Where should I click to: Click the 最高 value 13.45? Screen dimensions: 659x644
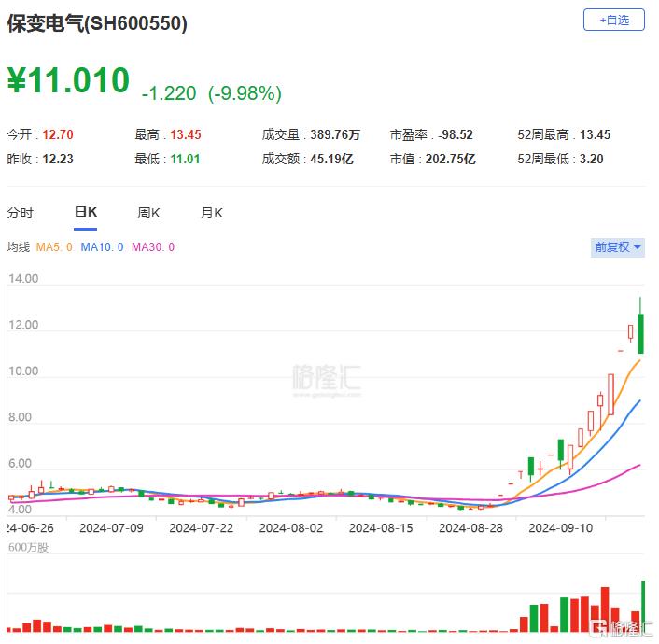click(x=186, y=134)
